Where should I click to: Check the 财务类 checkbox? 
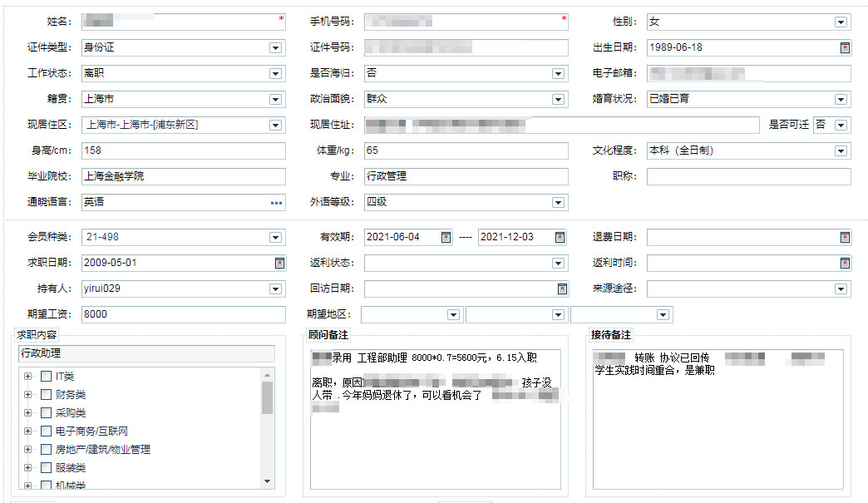tap(47, 395)
